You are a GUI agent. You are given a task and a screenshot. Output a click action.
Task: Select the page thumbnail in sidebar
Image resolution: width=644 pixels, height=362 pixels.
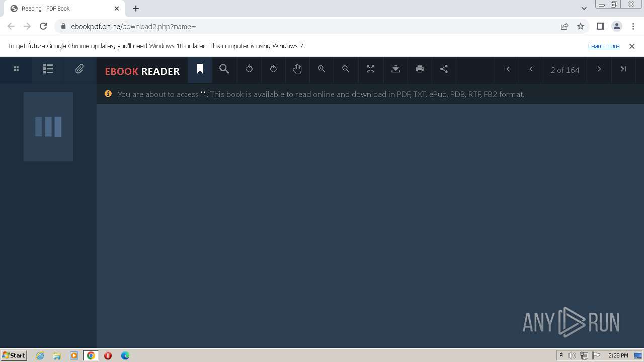point(48,127)
